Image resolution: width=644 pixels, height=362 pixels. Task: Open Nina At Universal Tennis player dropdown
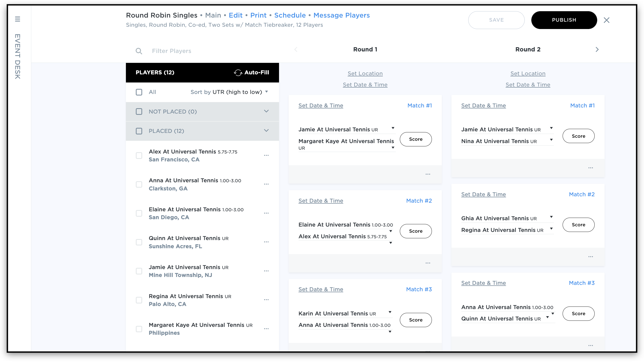[x=551, y=140]
